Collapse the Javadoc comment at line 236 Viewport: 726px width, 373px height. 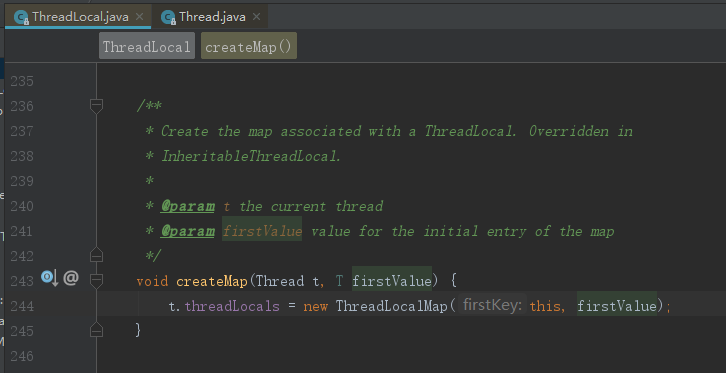point(96,106)
